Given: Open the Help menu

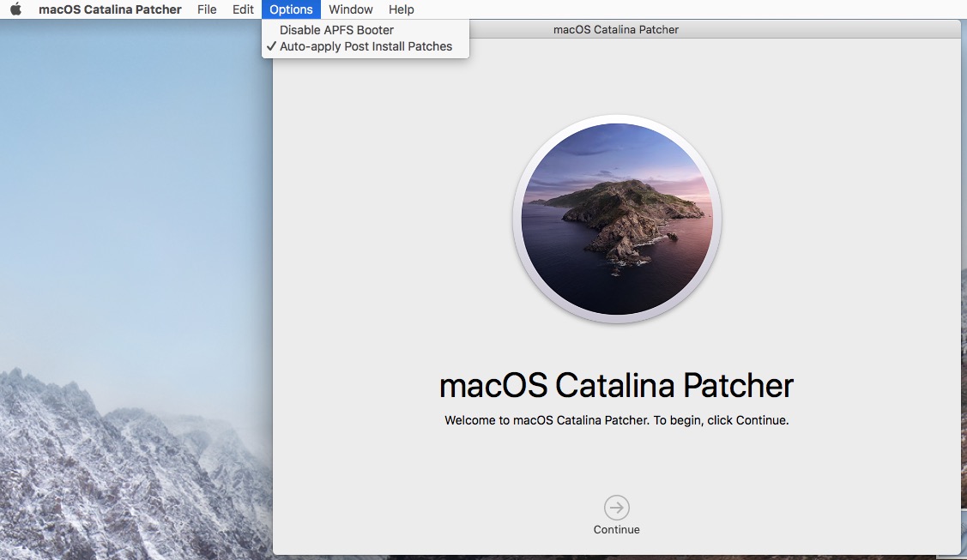Looking at the screenshot, I should (x=401, y=9).
